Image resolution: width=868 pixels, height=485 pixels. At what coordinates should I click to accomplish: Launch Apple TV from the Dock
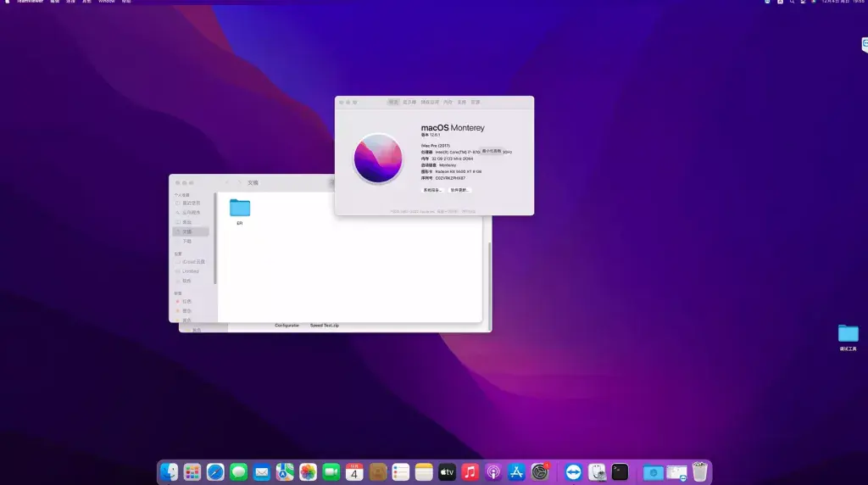[x=448, y=471]
